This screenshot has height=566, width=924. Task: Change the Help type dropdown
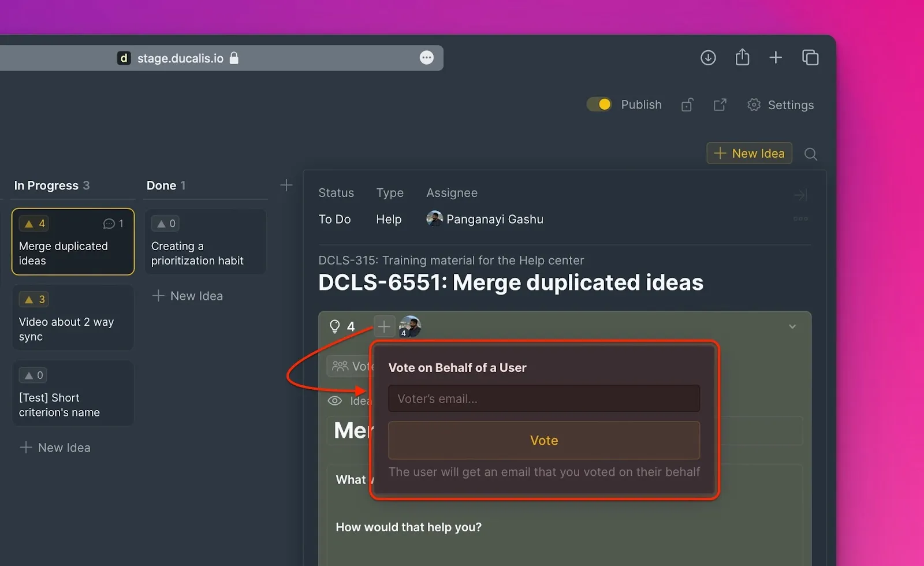click(x=389, y=219)
